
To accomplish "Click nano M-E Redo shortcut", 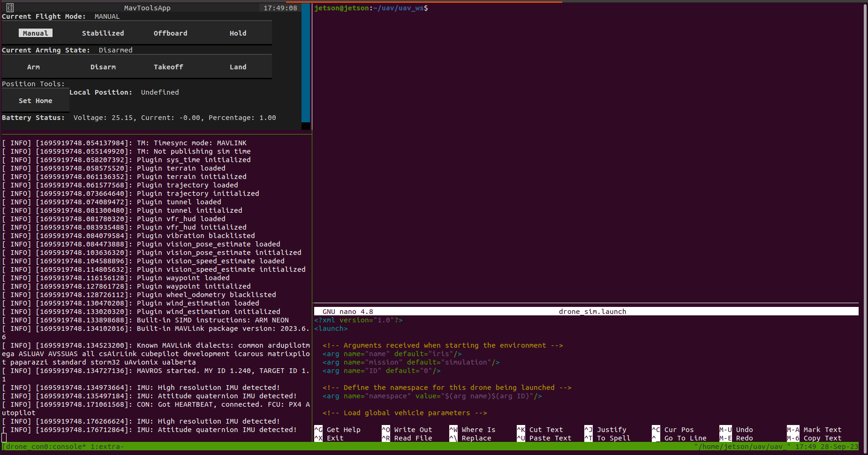I will click(736, 438).
